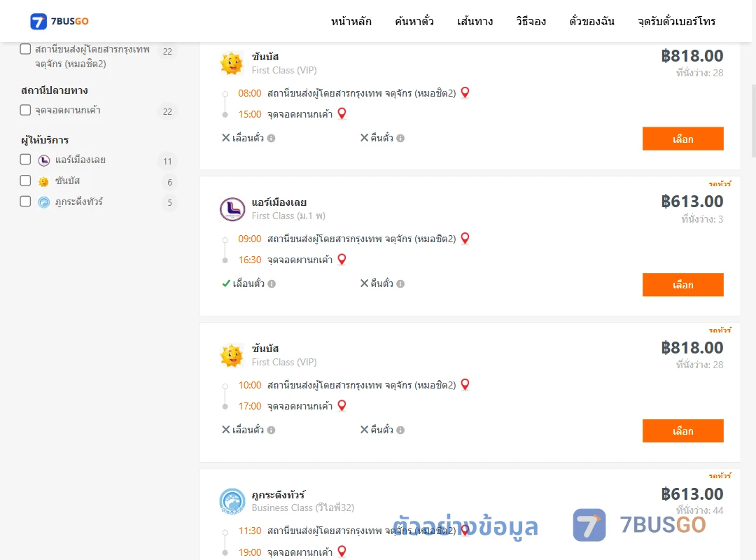Click the ชันบัส sun logo in the filter
The width and height of the screenshot is (756, 560).
coord(44,181)
